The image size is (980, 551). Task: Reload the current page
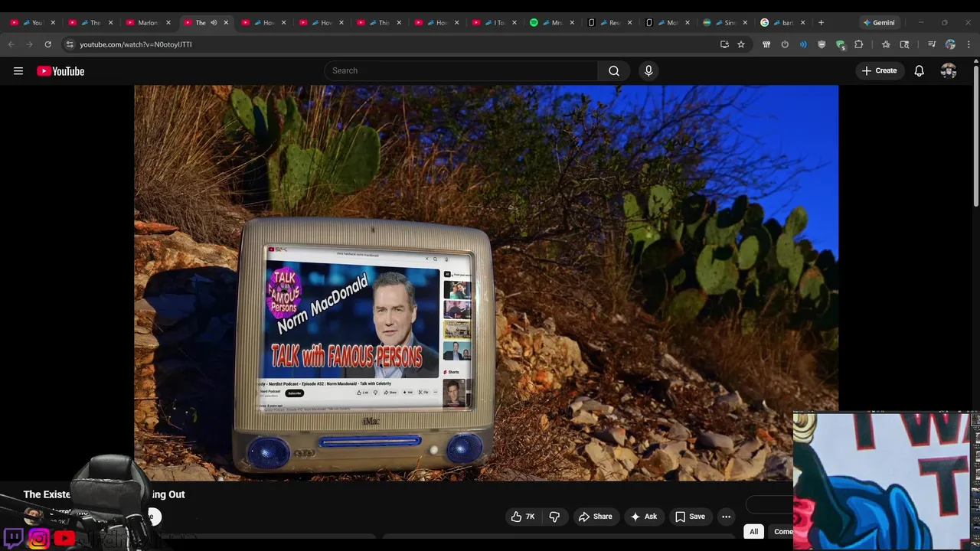[x=47, y=44]
